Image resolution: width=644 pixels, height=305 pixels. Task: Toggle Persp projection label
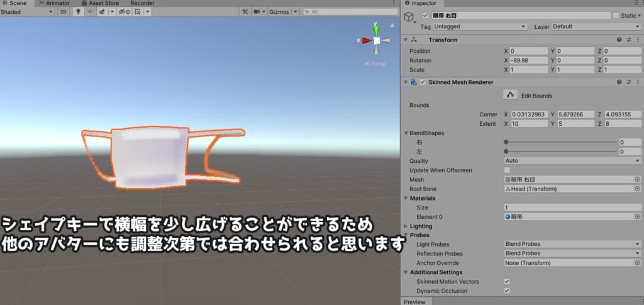(375, 64)
